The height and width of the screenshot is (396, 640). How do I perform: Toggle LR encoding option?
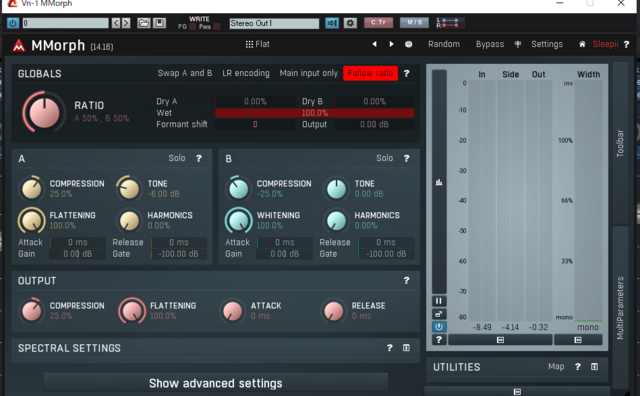click(x=246, y=73)
